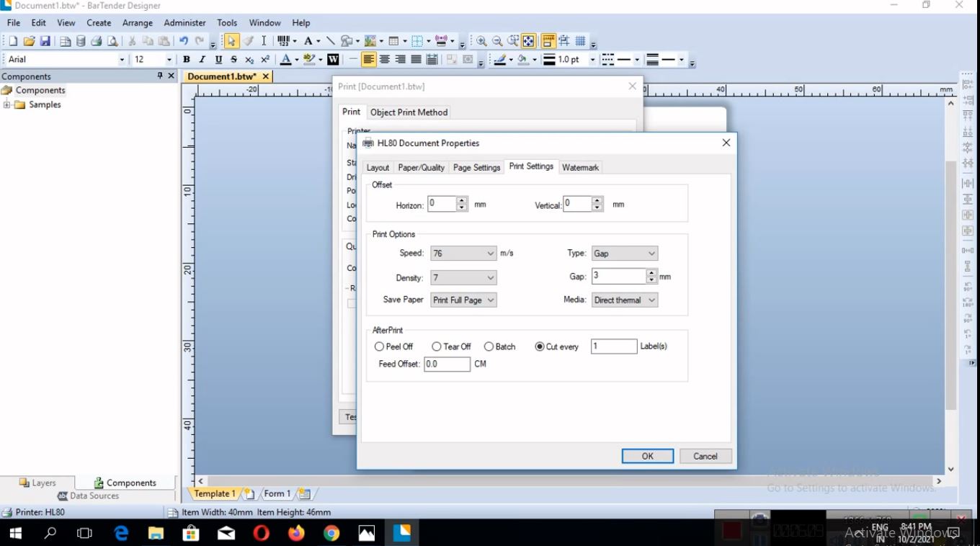Close the HL80 Document Properties dialog
Screen dimensions: 980x546
coord(726,143)
